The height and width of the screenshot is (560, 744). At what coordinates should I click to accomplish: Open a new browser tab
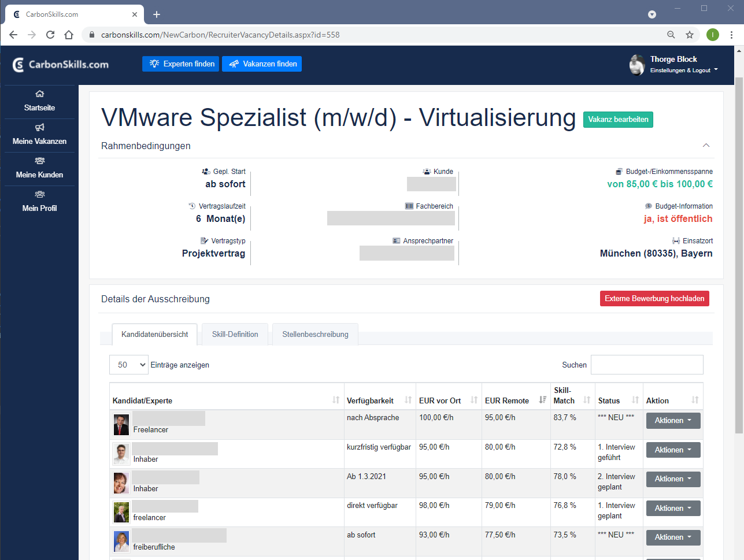tap(157, 14)
